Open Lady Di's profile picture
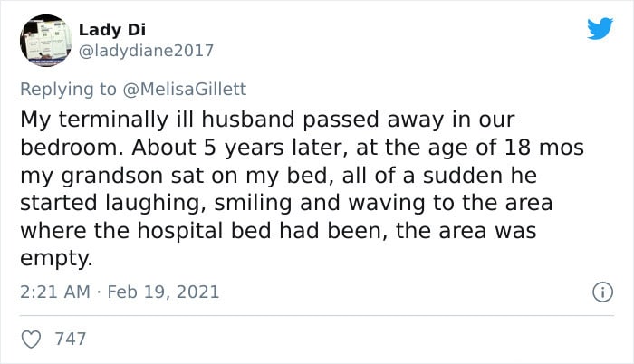Screen dimensions: 634x364 coord(46,41)
